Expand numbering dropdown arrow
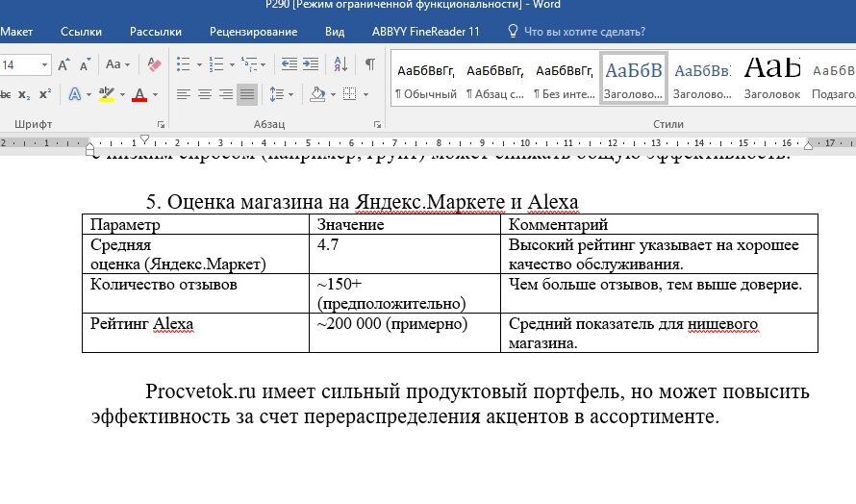The image size is (856, 504). (x=232, y=65)
